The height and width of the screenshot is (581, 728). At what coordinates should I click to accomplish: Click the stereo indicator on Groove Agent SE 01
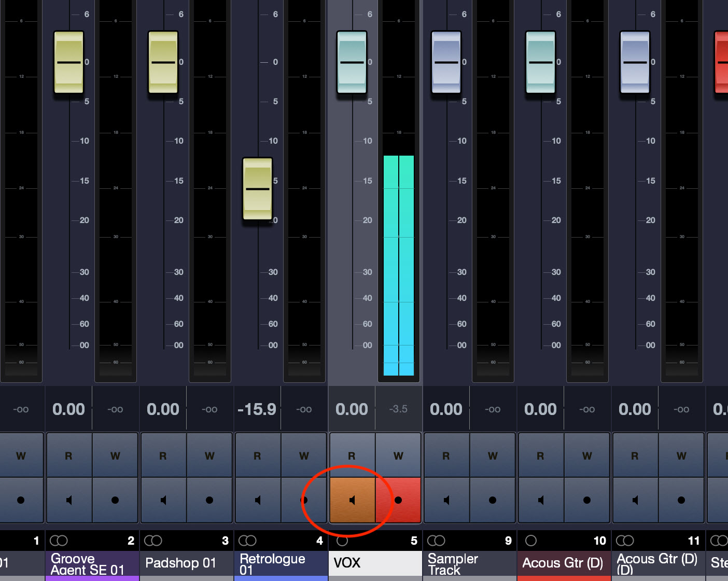click(59, 540)
